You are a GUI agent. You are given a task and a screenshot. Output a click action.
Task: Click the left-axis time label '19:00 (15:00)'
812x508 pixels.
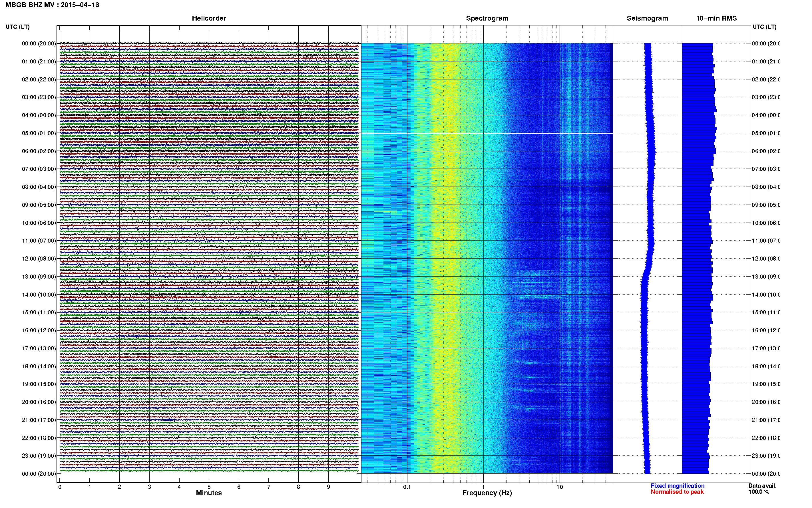coord(39,384)
